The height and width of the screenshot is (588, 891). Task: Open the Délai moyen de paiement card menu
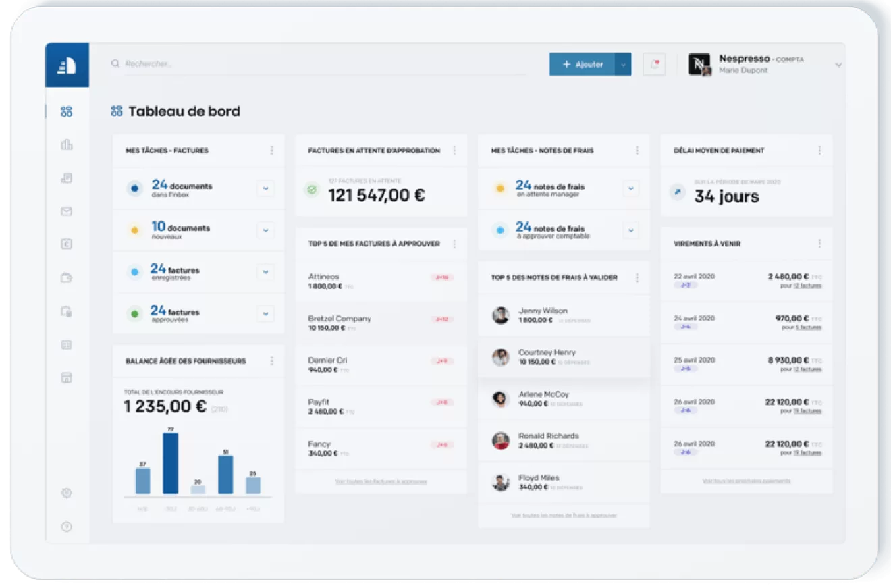pyautogui.click(x=820, y=151)
